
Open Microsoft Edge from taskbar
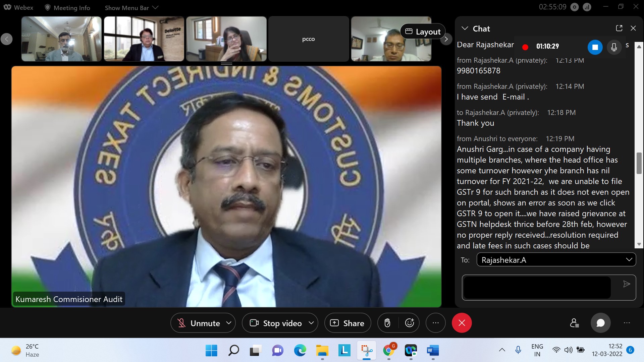click(x=300, y=351)
